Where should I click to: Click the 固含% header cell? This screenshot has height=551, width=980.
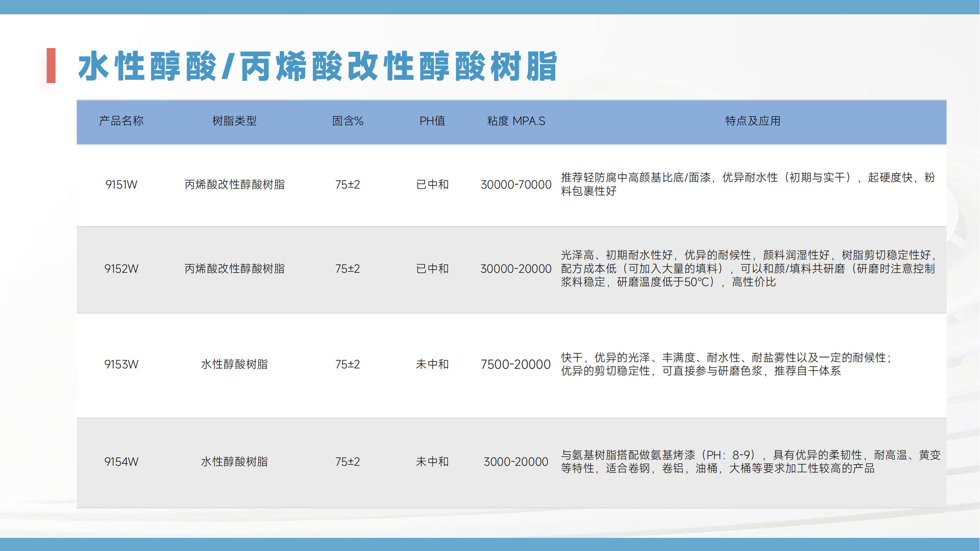point(348,121)
